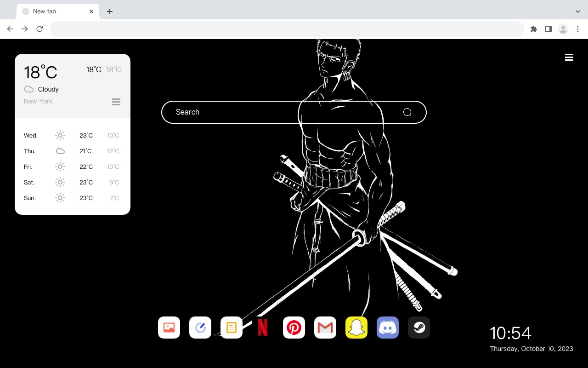Open the weather widget menu icon
588x368 pixels.
pyautogui.click(x=116, y=102)
